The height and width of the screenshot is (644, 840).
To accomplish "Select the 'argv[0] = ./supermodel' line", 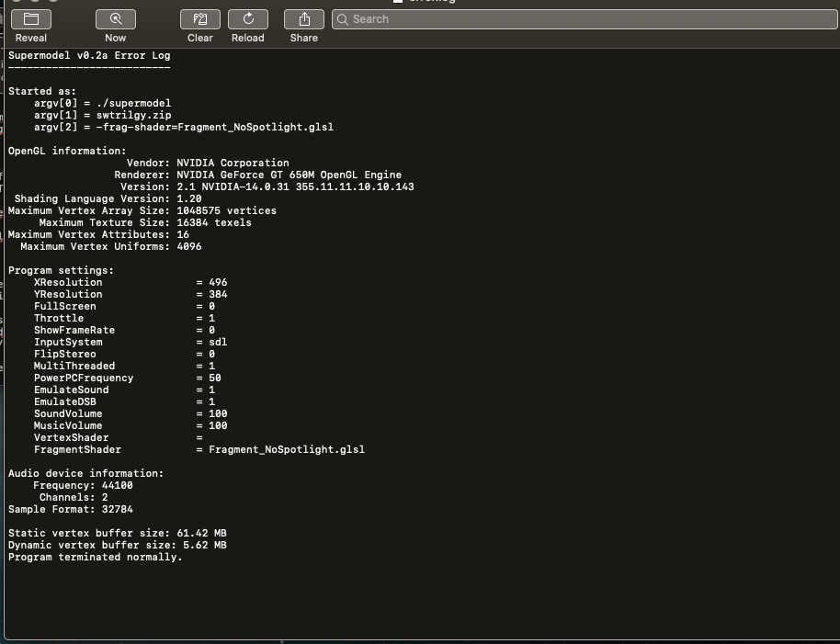I will pos(102,103).
